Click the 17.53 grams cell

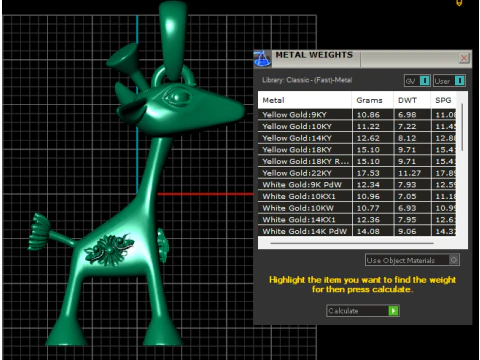click(x=373, y=173)
